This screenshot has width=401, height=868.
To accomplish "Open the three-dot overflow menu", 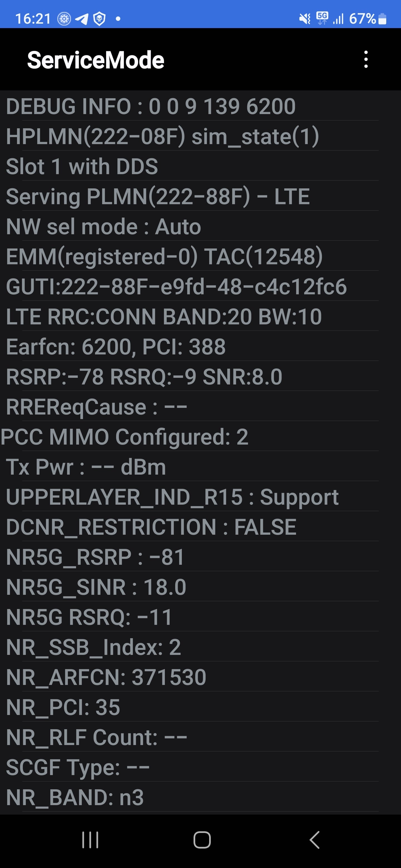I will [366, 60].
